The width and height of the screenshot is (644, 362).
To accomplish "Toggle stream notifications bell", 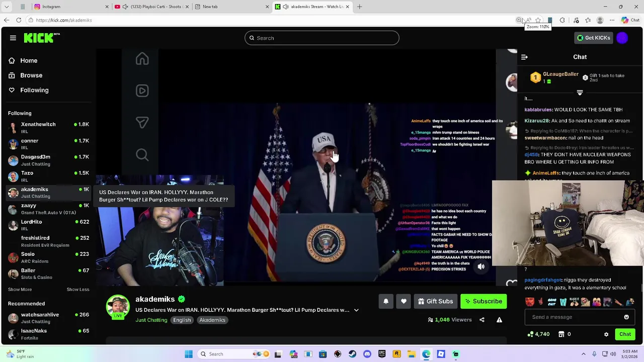I will point(386,301).
